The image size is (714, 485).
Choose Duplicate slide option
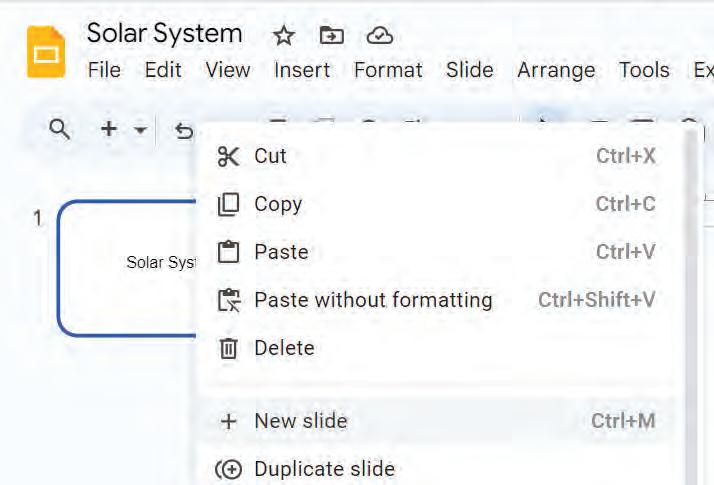tap(324, 469)
